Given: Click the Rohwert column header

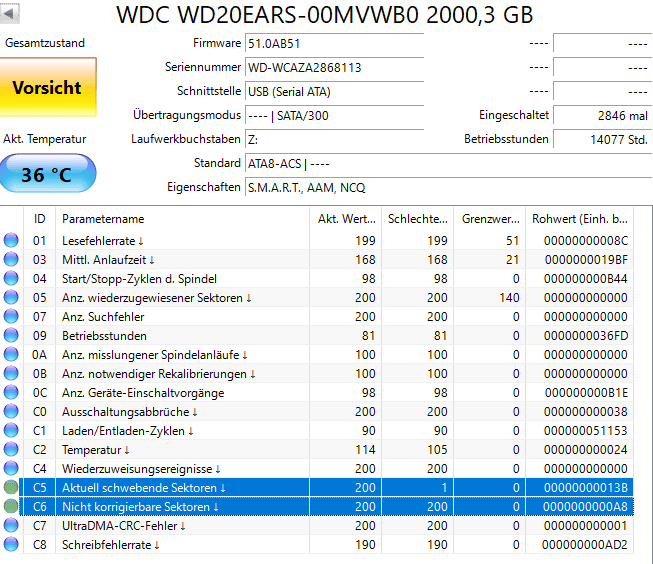Looking at the screenshot, I should tap(579, 219).
